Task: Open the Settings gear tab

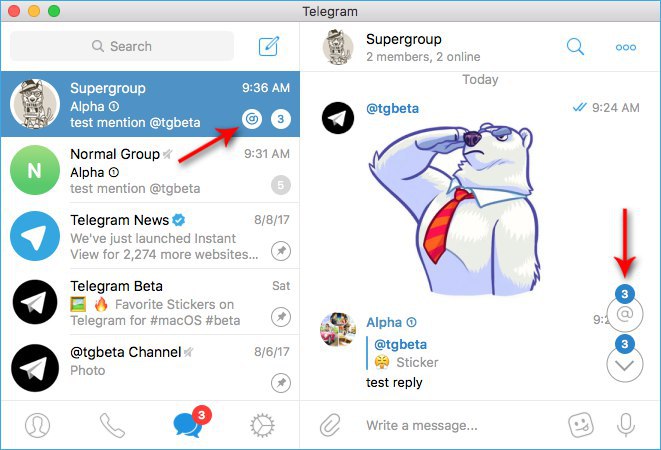Action: coord(262,425)
